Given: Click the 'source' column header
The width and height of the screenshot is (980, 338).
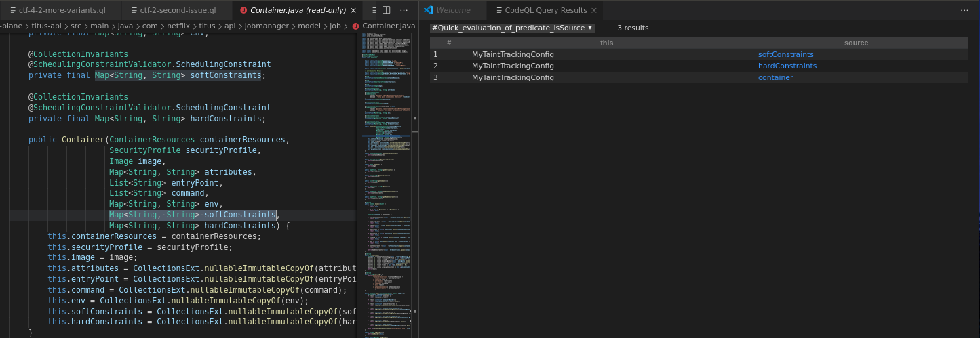Looking at the screenshot, I should pos(856,43).
